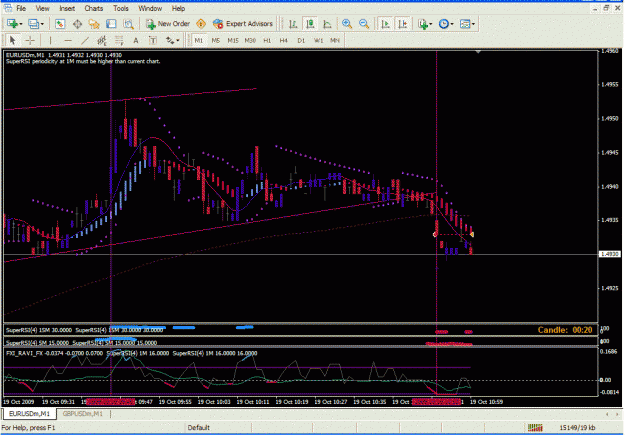This screenshot has width=625, height=435.
Task: Toggle the Data Window crosshair-target icon
Action: click(x=77, y=24)
